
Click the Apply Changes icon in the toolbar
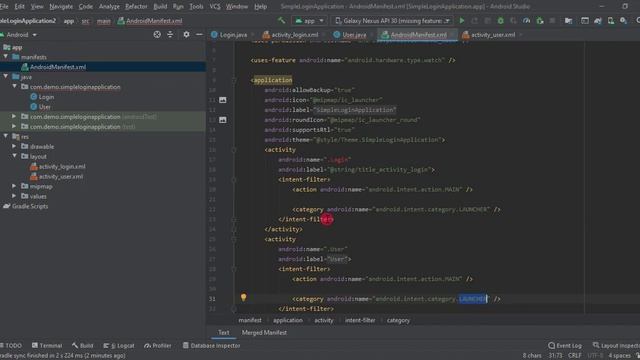474,20
